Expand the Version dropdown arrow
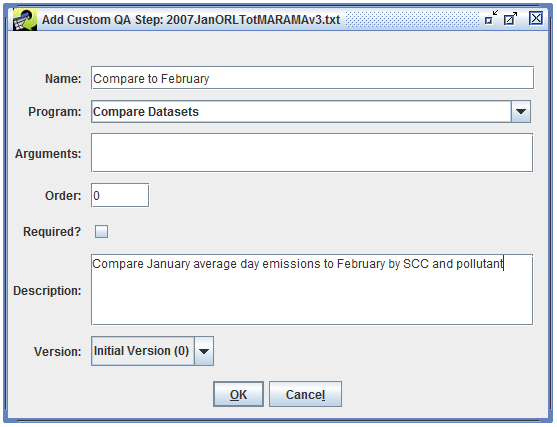The width and height of the screenshot is (557, 427). pyautogui.click(x=204, y=351)
